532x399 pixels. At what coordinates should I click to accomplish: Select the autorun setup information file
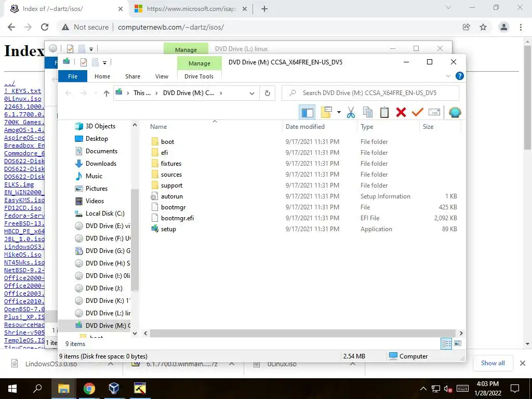pyautogui.click(x=171, y=196)
